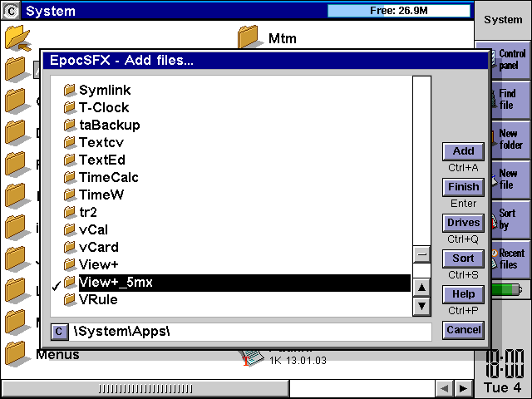Screen dimensions: 532x399
Task: Click the VRule folder icon
Action: (70, 299)
